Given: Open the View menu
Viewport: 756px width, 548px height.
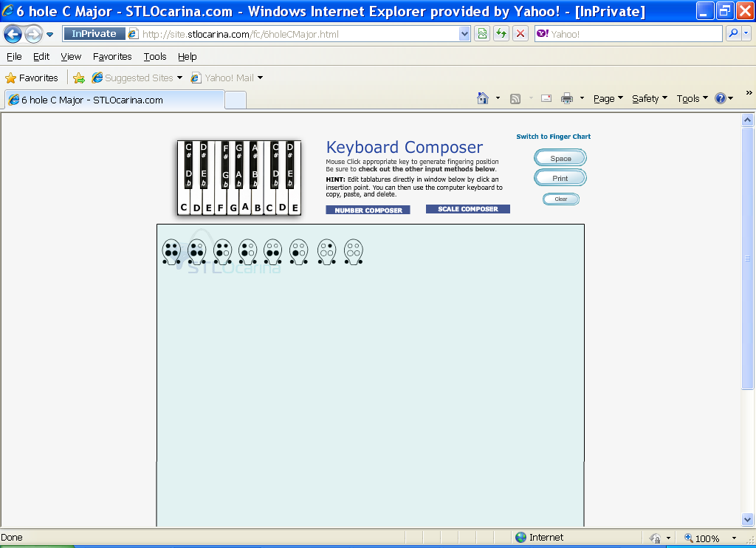Looking at the screenshot, I should (71, 56).
